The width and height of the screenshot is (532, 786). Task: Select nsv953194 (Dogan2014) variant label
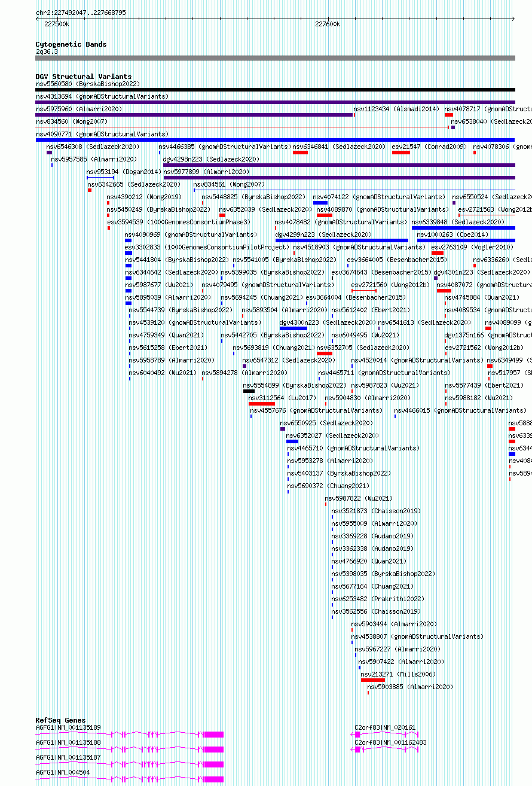point(124,172)
